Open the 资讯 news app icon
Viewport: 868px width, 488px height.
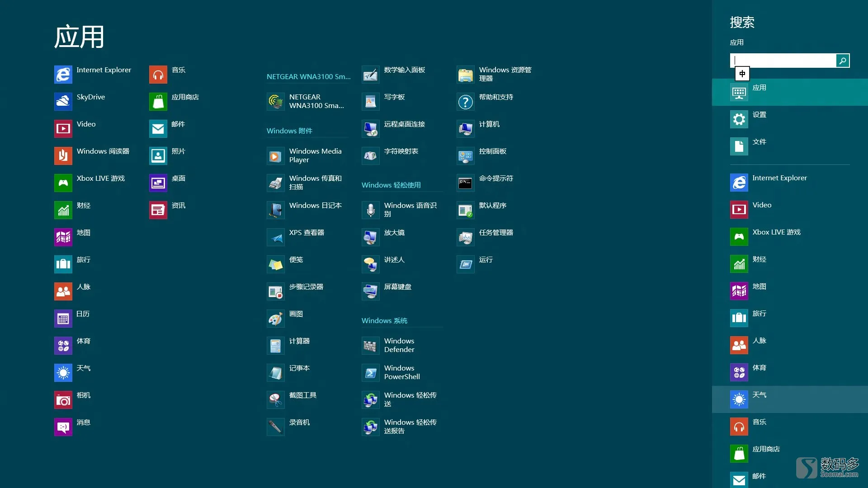[x=158, y=210]
